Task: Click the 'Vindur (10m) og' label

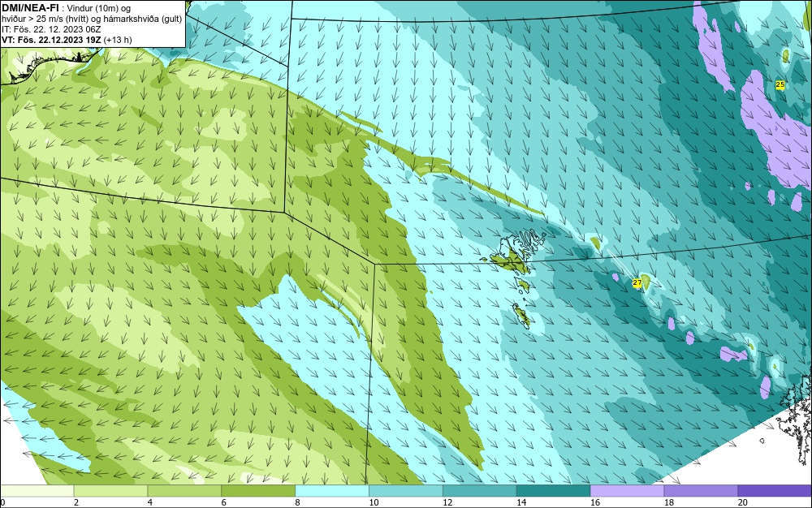Action: pos(99,8)
